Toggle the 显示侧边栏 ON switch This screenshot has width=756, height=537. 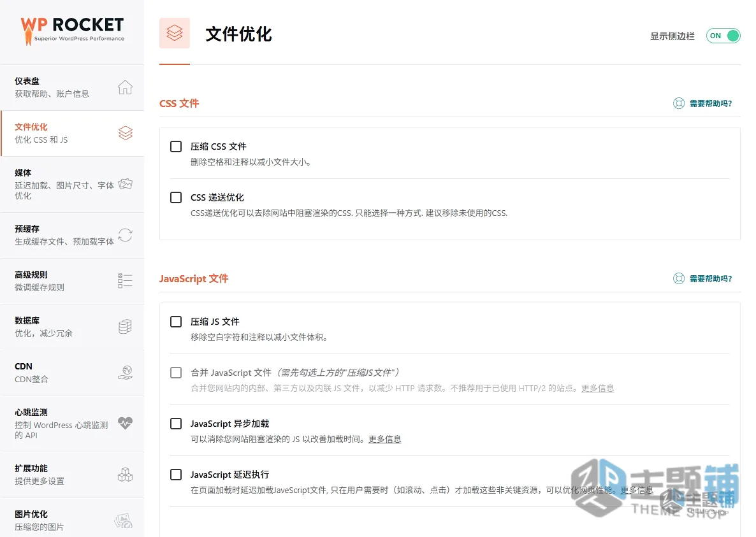(723, 36)
